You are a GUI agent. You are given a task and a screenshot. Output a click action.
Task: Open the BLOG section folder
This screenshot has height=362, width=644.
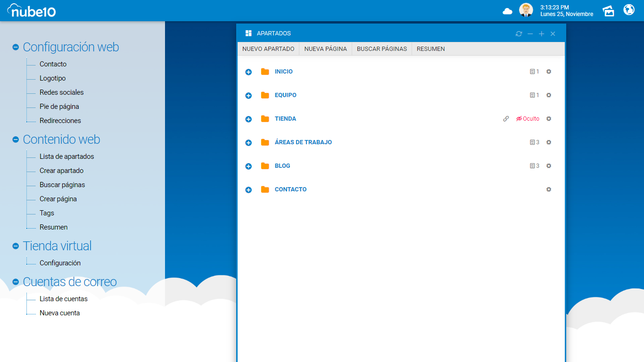pos(282,166)
